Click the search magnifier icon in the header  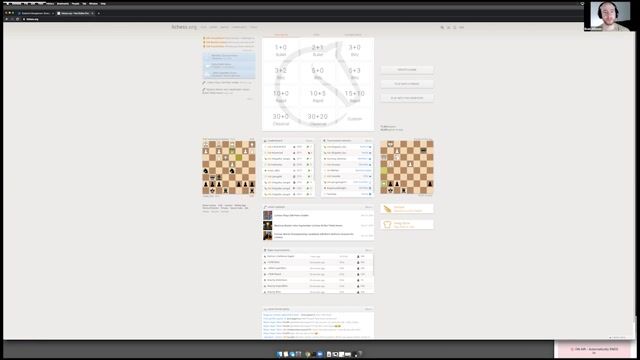442,27
